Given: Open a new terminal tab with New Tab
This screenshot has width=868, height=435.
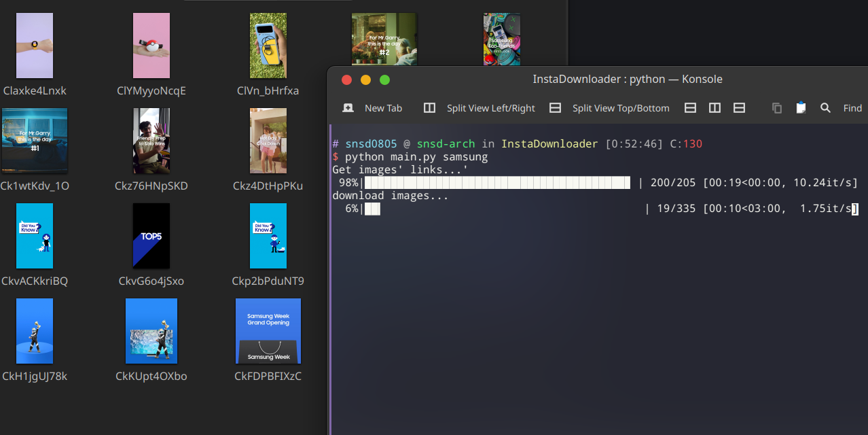Looking at the screenshot, I should pos(373,108).
